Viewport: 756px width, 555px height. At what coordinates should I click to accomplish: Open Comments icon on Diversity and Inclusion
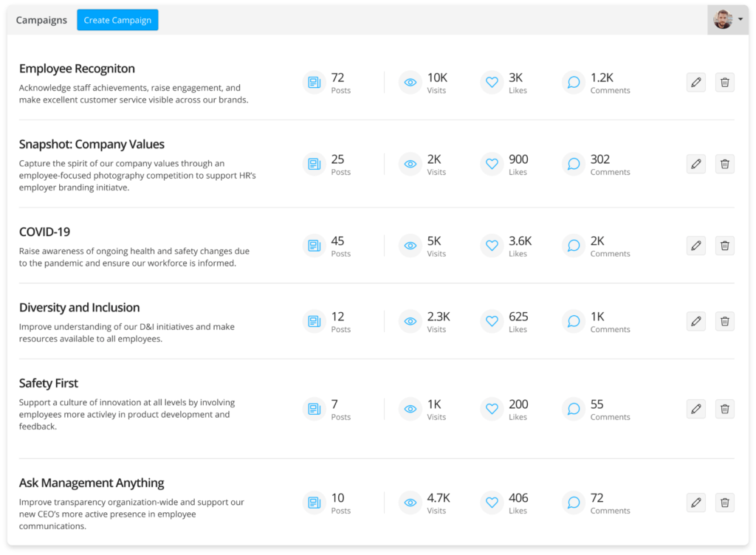(x=573, y=321)
